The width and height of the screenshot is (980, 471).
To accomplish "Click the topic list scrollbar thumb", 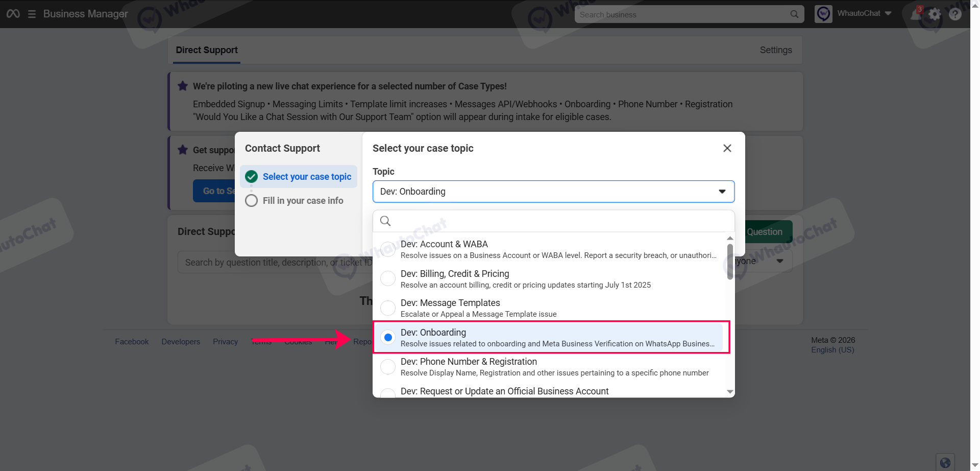I will (x=730, y=262).
